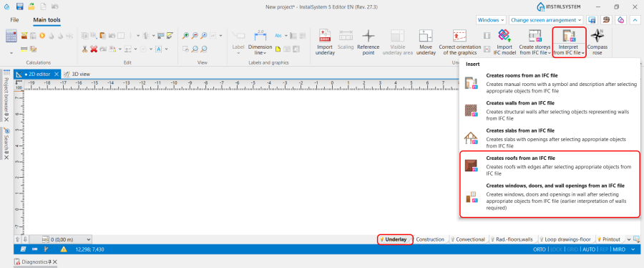Screen dimensions: 644x268
Task: Insert a Compass rose
Action: pos(597,42)
